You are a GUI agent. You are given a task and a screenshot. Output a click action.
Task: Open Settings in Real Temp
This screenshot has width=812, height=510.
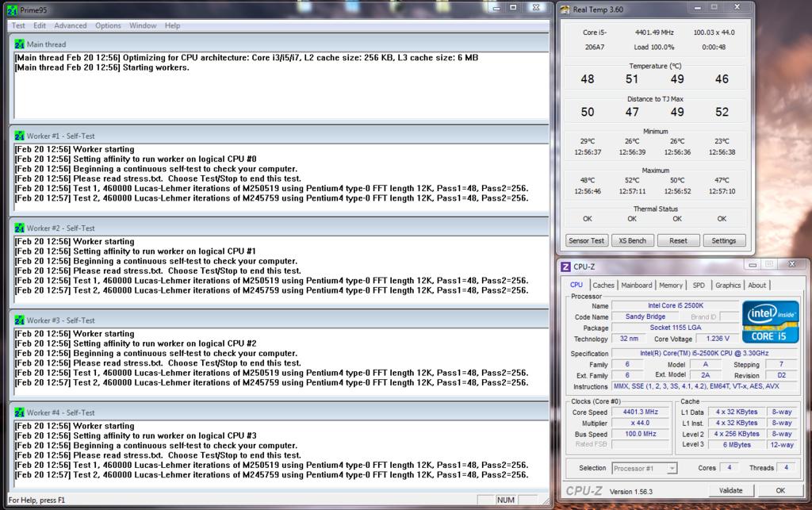click(724, 241)
